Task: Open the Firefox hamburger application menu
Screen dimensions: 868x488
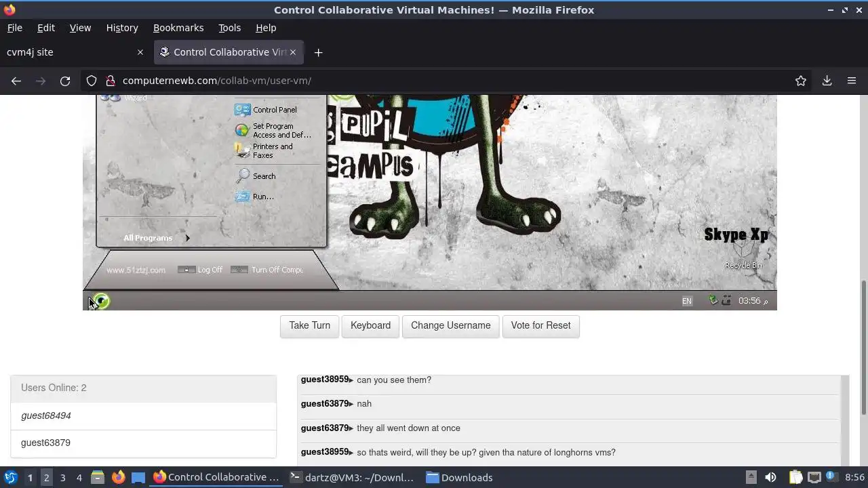Action: (852, 81)
